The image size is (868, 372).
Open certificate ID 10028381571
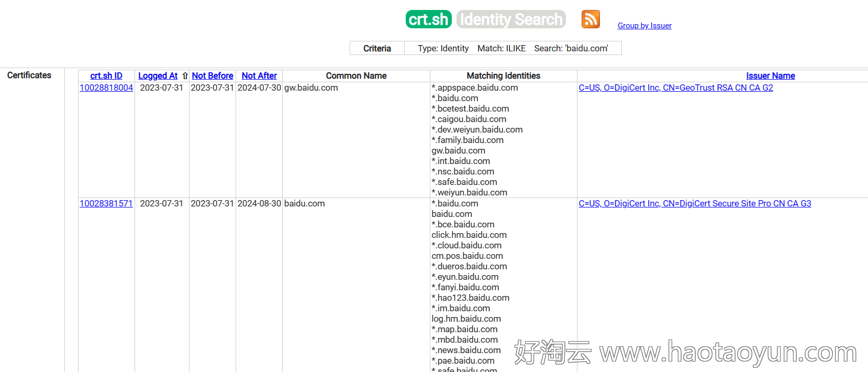click(x=106, y=203)
